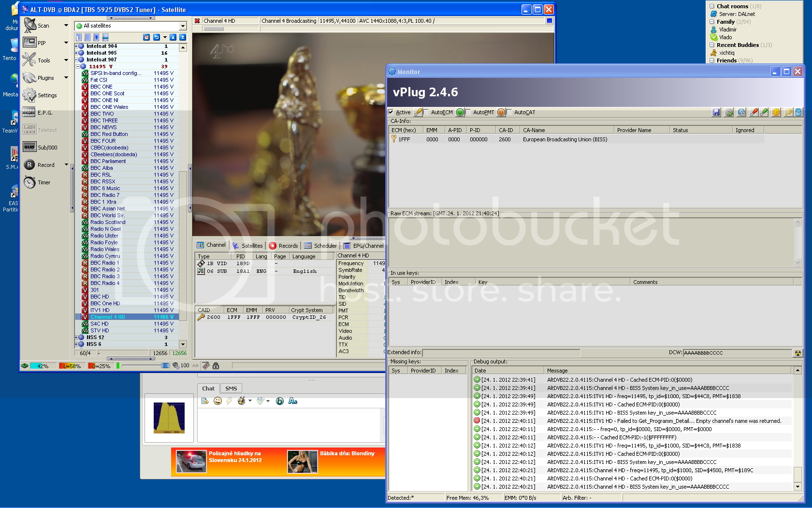
Task: Click the smiley emoticon icon in chat toolbar
Action: (217, 401)
